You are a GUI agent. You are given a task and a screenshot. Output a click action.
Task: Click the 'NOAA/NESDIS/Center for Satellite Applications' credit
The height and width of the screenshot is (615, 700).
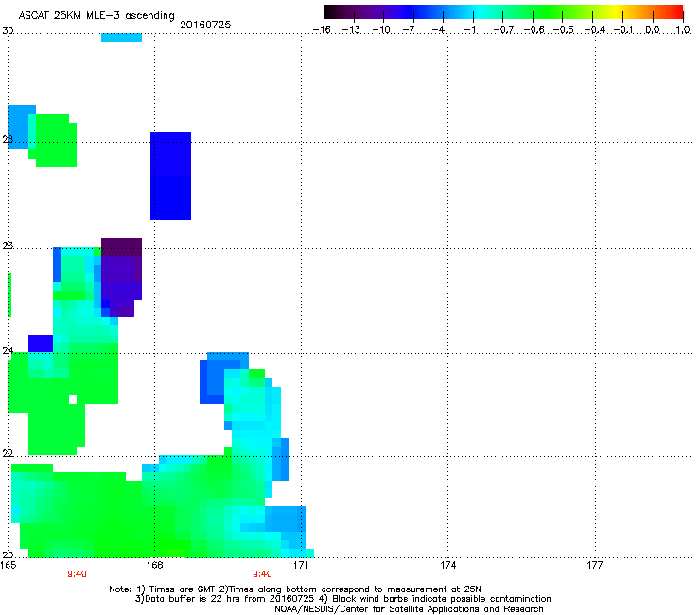coord(409,609)
